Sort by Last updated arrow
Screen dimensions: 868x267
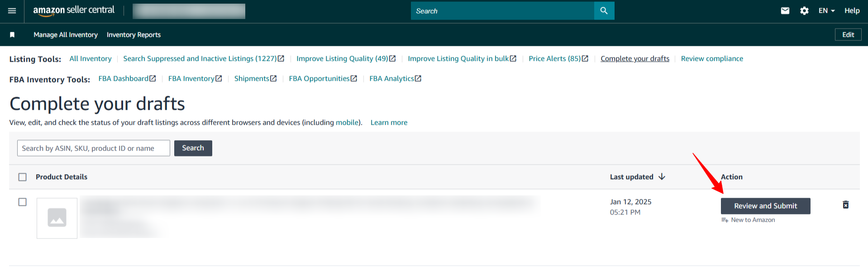point(662,177)
